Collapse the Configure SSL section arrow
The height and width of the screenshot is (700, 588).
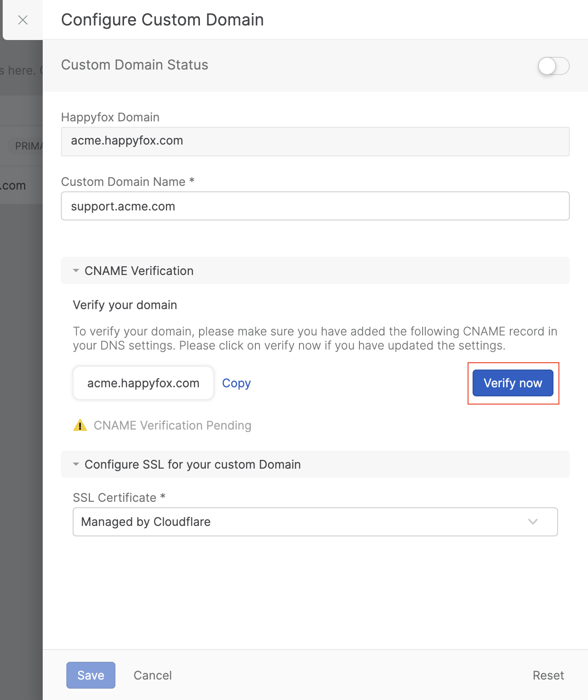[76, 464]
